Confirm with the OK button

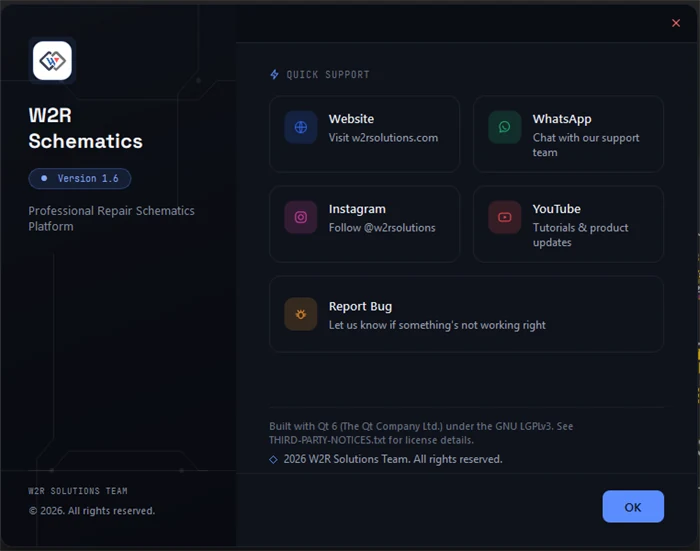tap(633, 507)
